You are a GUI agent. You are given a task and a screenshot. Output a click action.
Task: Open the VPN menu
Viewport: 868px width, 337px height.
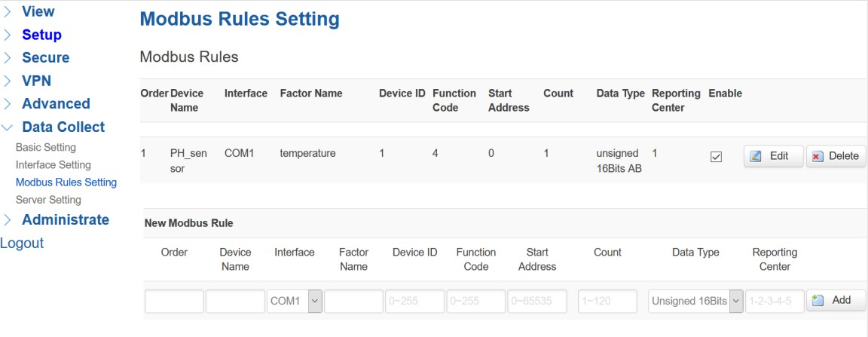coord(36,81)
